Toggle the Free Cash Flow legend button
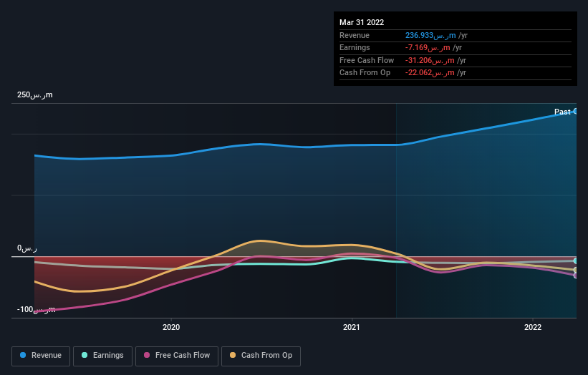The height and width of the screenshot is (375, 588). (x=177, y=356)
